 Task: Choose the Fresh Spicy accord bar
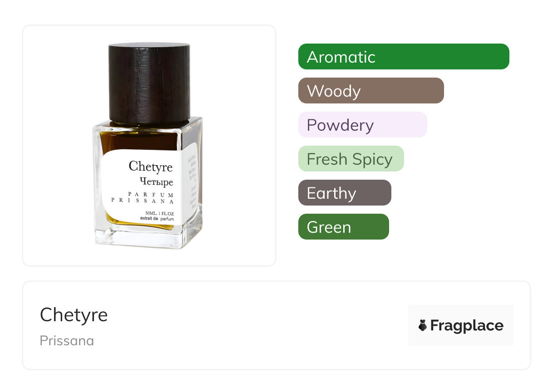[x=351, y=159]
